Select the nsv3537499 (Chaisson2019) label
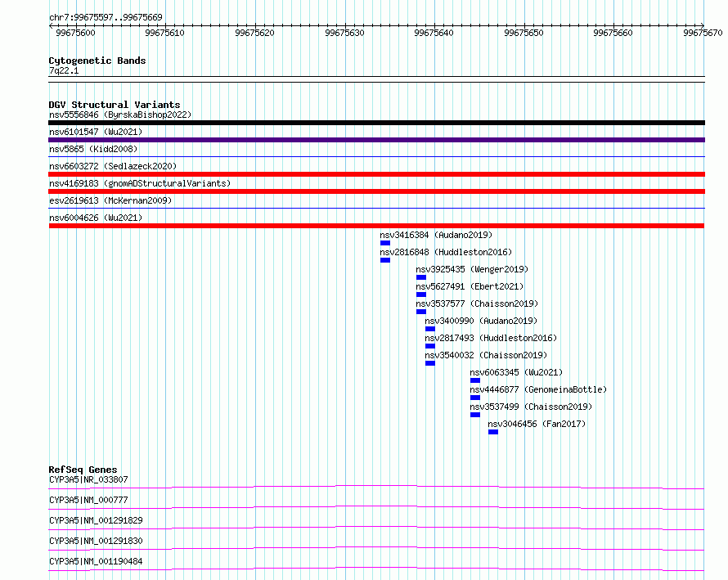The image size is (728, 580). coord(531,407)
